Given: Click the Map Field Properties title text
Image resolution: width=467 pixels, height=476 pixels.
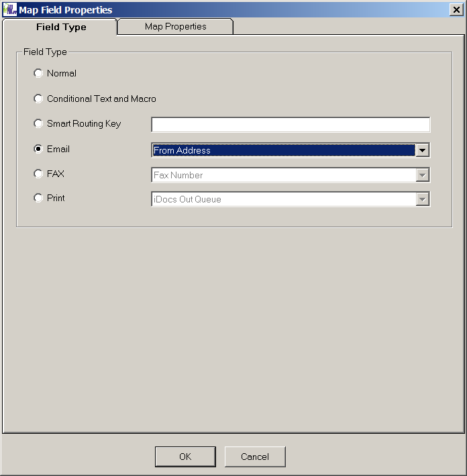Looking at the screenshot, I should (66, 10).
